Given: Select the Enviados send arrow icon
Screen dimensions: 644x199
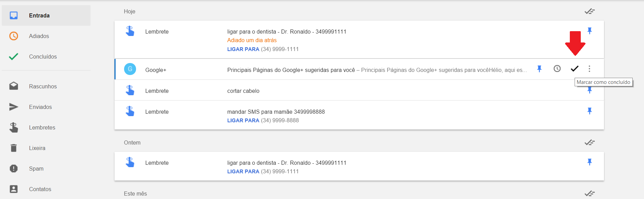Looking at the screenshot, I should tap(13, 107).
